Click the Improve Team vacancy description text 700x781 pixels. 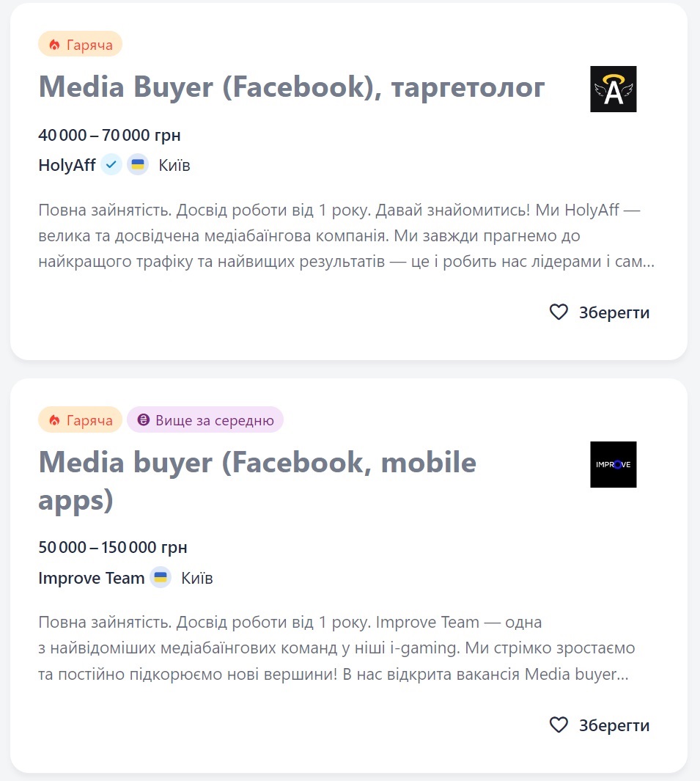[x=336, y=649]
